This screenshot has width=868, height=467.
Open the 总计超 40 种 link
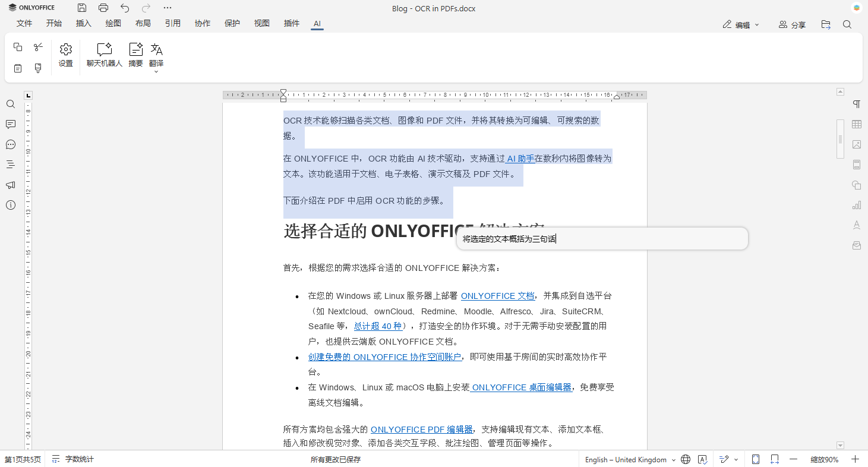tap(378, 326)
